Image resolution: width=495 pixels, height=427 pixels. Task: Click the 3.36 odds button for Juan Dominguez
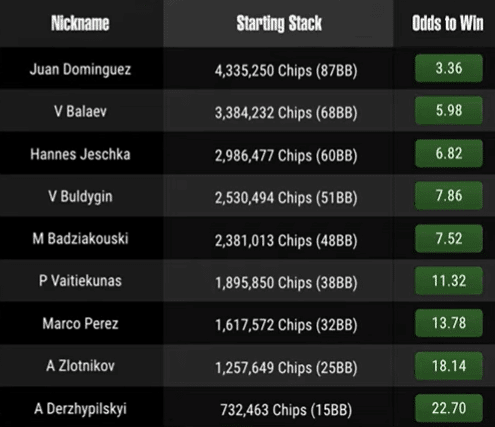449,68
